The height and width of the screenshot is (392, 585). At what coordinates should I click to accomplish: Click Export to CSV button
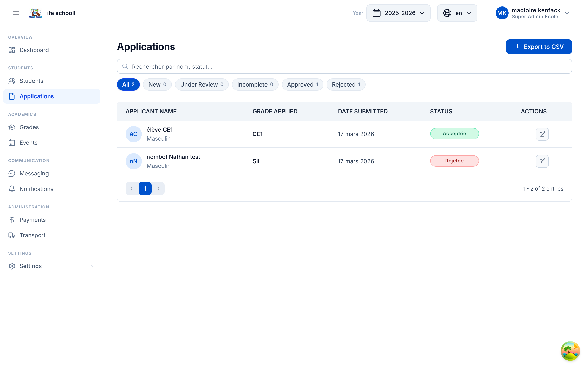point(539,47)
